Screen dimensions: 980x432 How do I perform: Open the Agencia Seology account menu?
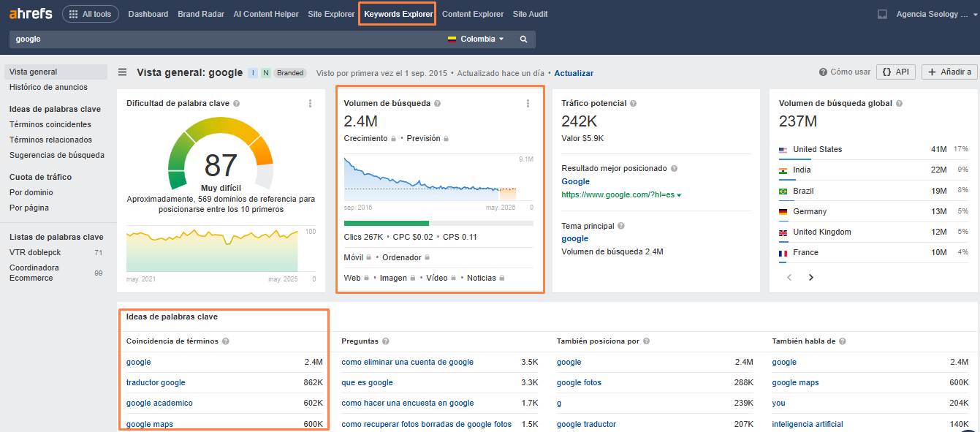tap(932, 14)
